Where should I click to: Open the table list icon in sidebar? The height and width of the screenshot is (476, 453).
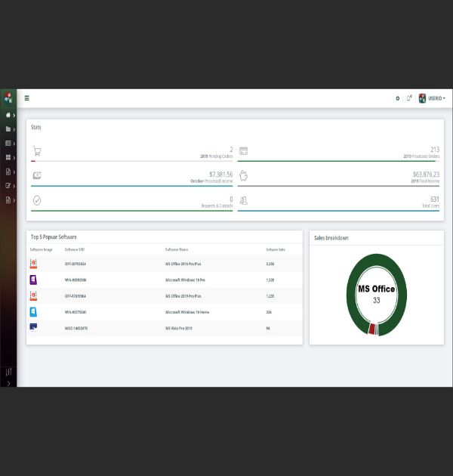tap(8, 144)
